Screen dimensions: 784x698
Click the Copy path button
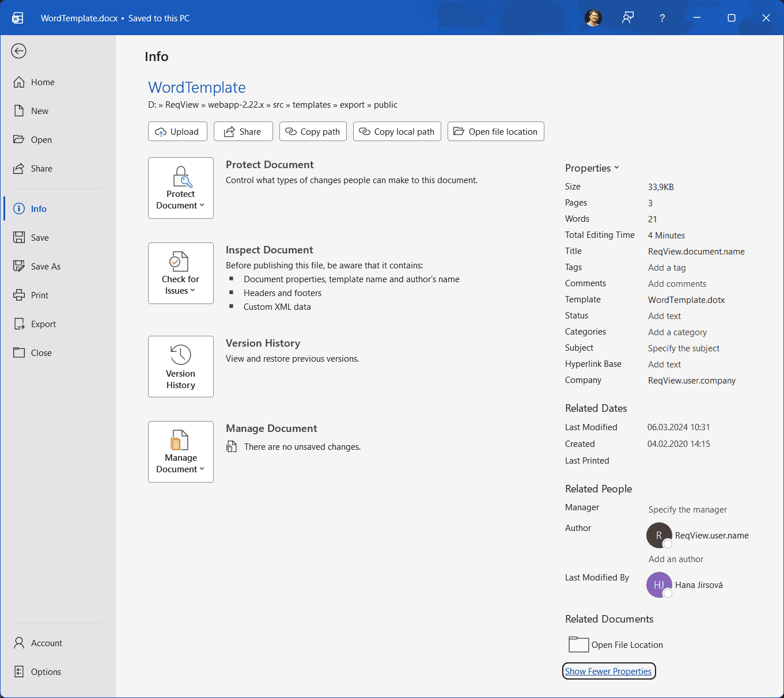click(313, 131)
